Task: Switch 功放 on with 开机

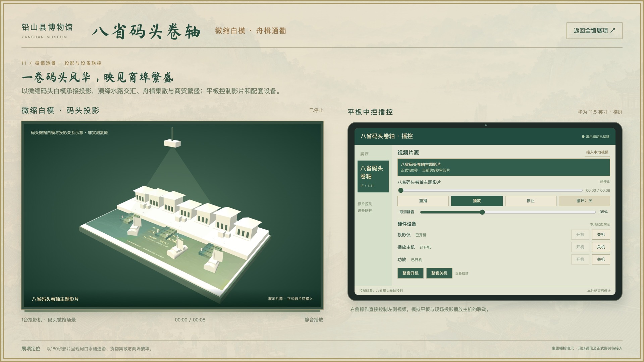Action: pos(580,259)
